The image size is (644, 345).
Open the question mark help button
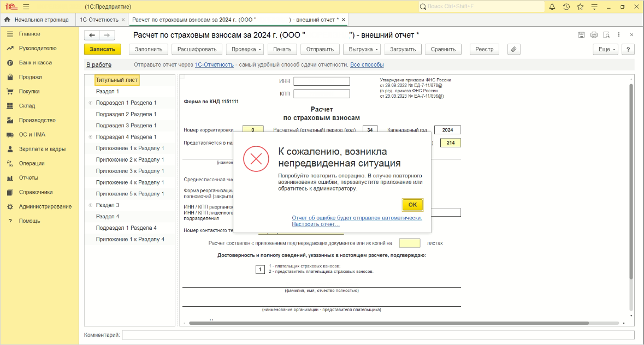pos(628,49)
